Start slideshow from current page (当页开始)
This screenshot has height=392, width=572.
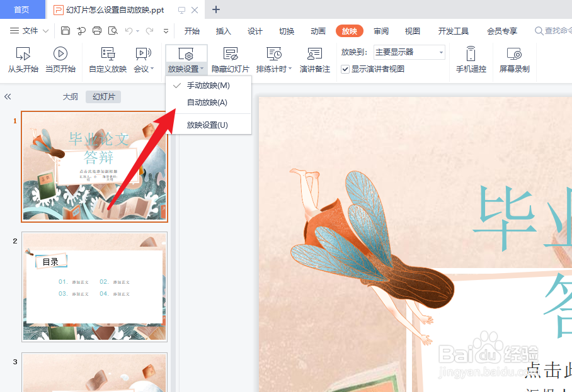pyautogui.click(x=60, y=60)
